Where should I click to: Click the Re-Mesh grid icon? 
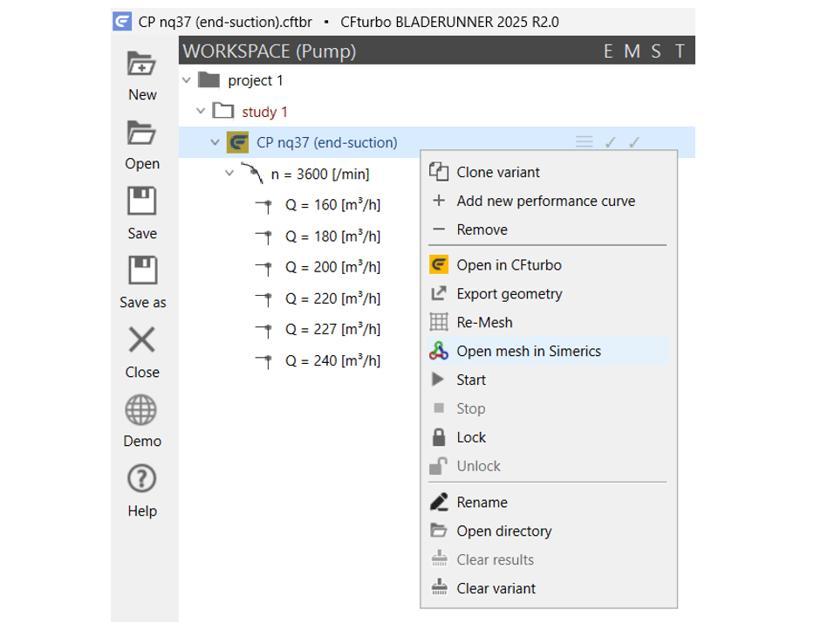point(439,323)
